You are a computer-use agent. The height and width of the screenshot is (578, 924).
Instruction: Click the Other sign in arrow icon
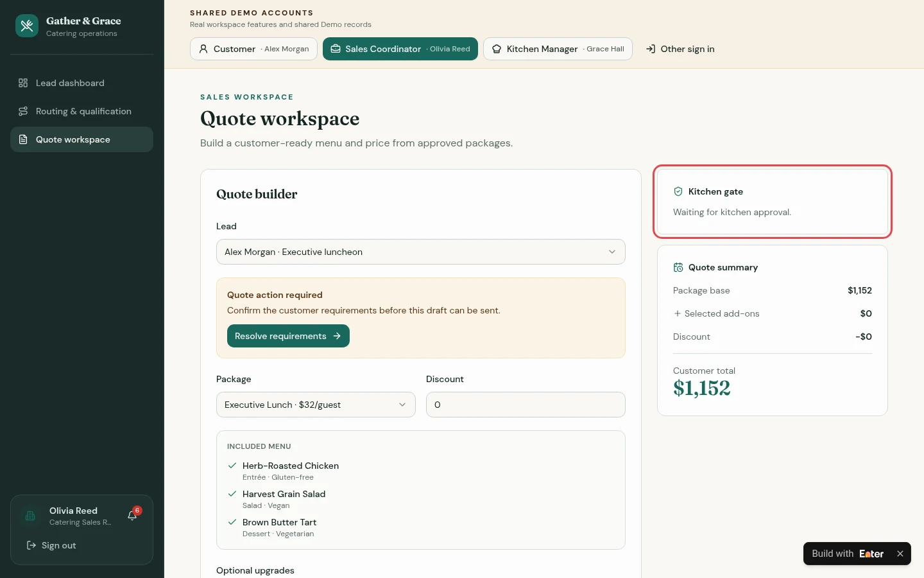651,49
